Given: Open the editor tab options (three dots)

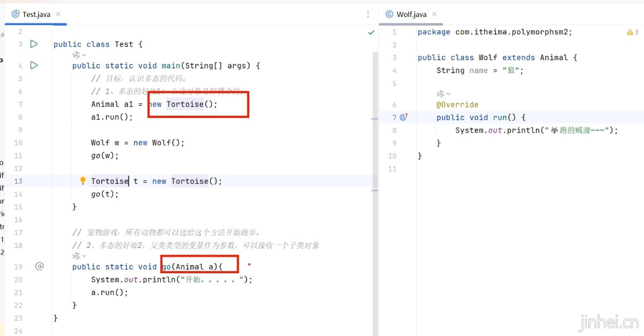Looking at the screenshot, I should (x=368, y=14).
